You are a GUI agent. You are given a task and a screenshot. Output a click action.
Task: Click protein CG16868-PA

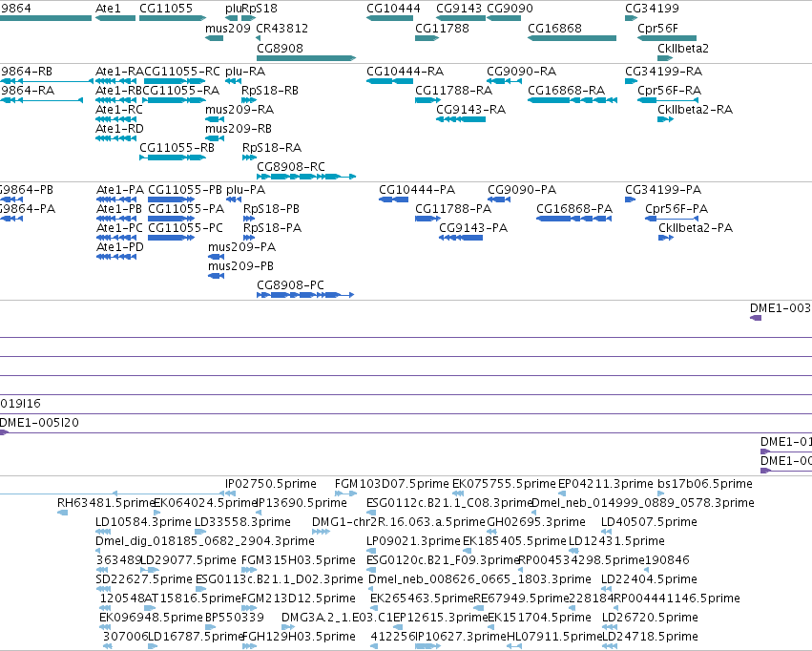(573, 209)
